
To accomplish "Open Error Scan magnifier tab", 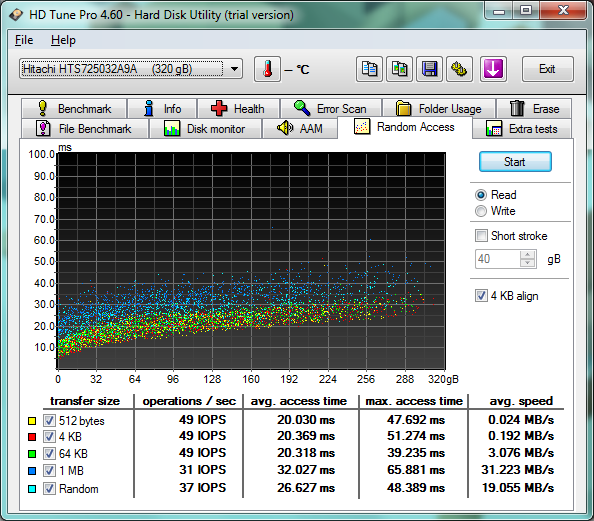I will (x=331, y=109).
